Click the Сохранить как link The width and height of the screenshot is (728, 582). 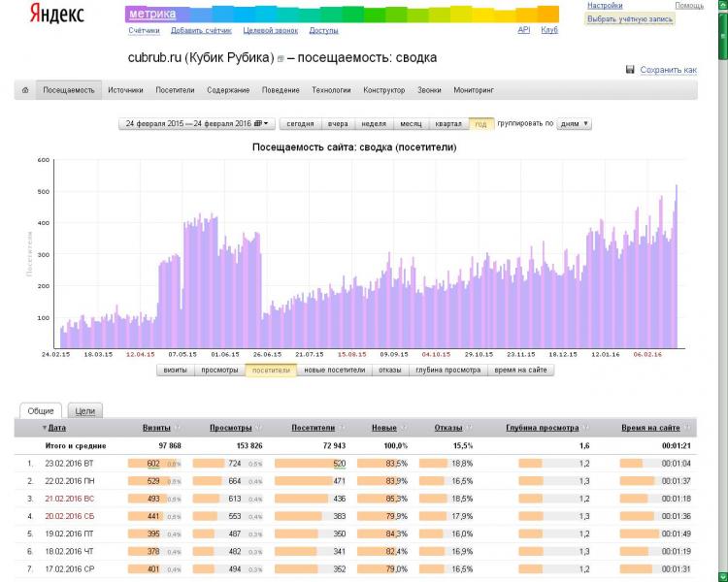668,70
